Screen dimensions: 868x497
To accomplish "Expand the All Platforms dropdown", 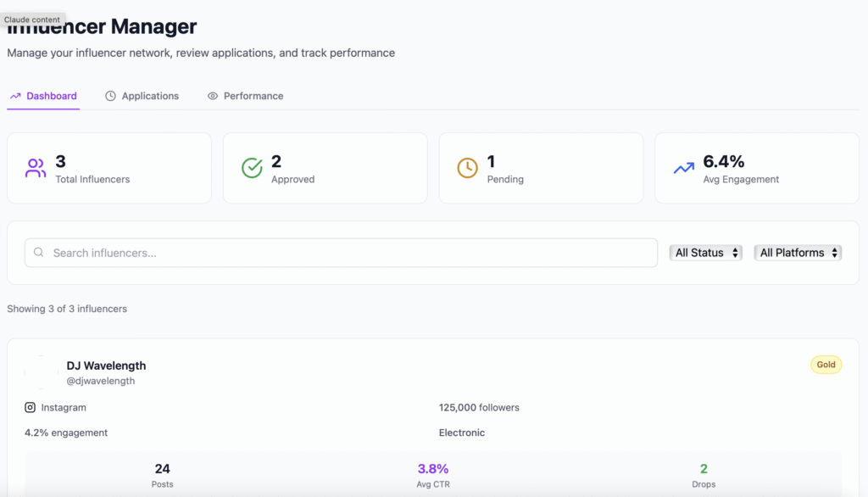I will [798, 253].
